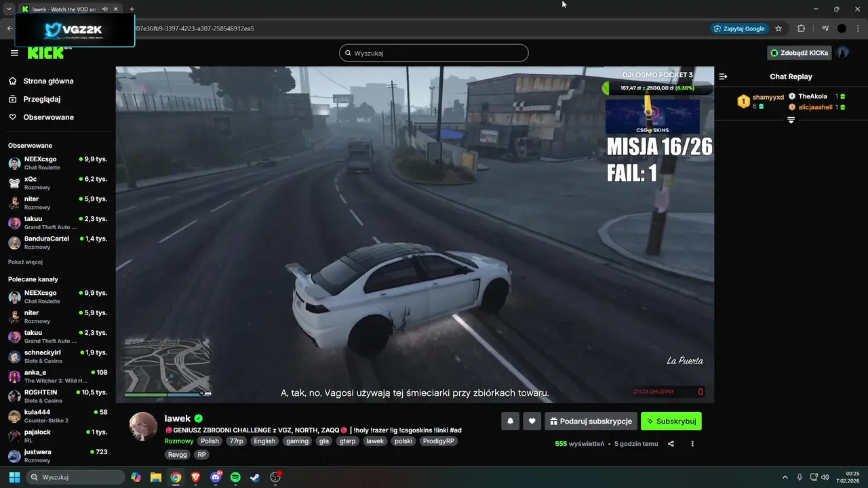Select the Revgg tag
868x488 pixels.
click(178, 455)
